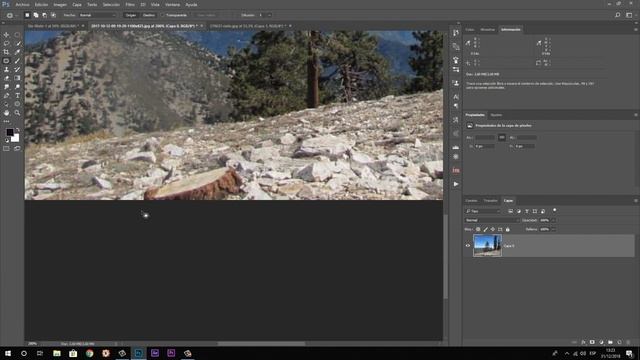This screenshot has height=360, width=640.
Task: Toggle layer filtering switch on or off
Action: [554, 210]
